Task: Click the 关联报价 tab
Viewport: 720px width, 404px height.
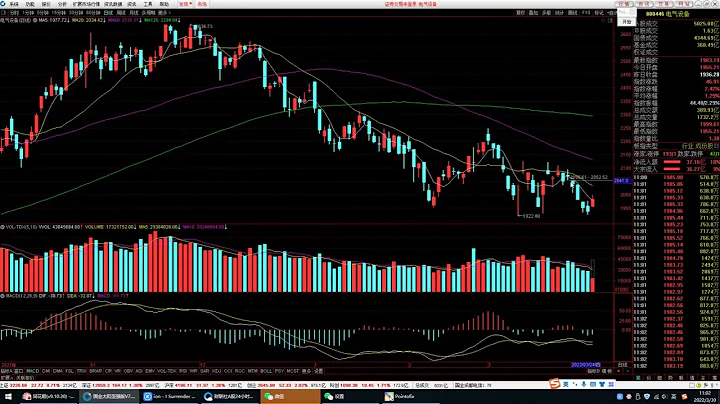Action: point(25,377)
